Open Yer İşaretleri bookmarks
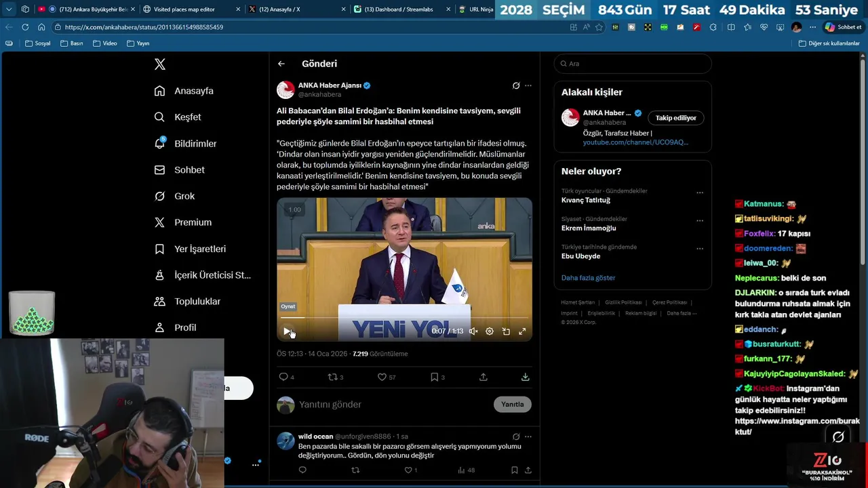This screenshot has width=868, height=488. click(x=190, y=249)
